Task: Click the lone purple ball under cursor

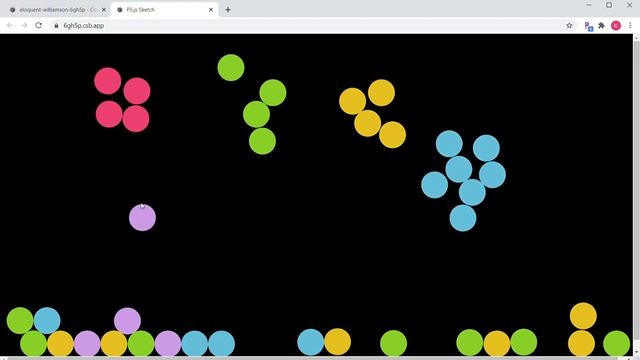Action: click(142, 218)
